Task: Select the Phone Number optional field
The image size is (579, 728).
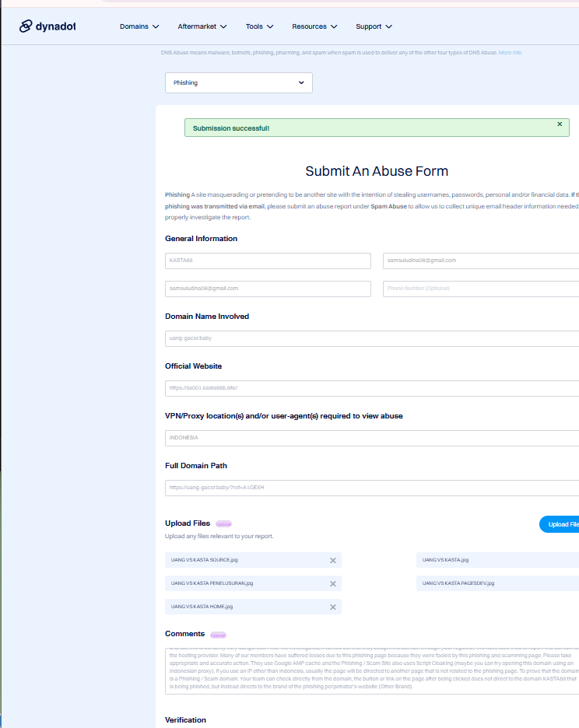Action: point(481,289)
